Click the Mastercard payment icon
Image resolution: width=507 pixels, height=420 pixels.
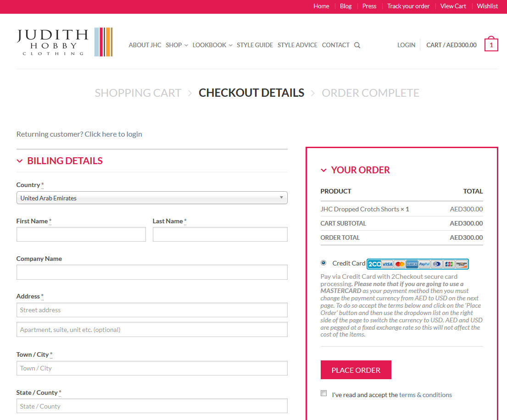coord(400,264)
